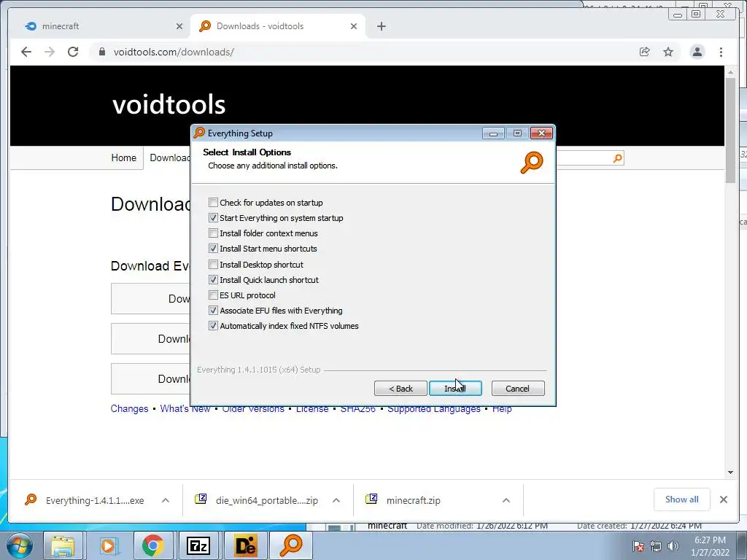Switch to Chrome in taskbar
Viewport: 747px width, 560px height.
tap(153, 545)
